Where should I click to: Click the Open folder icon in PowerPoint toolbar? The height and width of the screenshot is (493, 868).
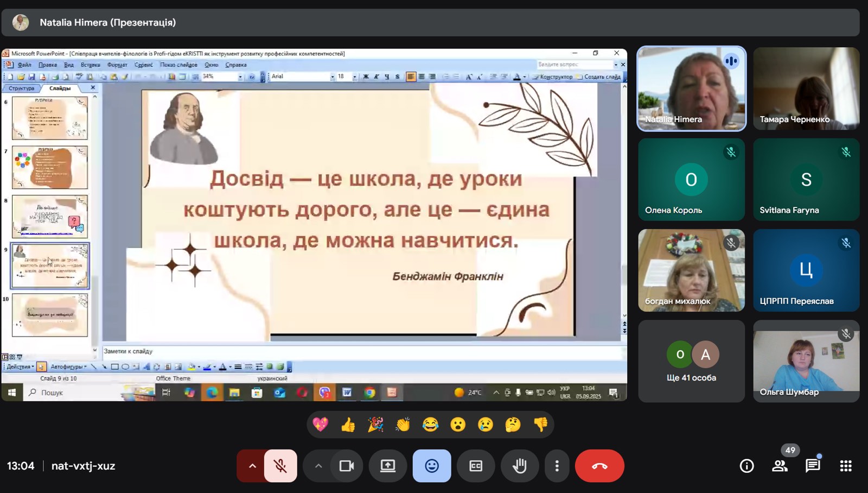(x=21, y=77)
